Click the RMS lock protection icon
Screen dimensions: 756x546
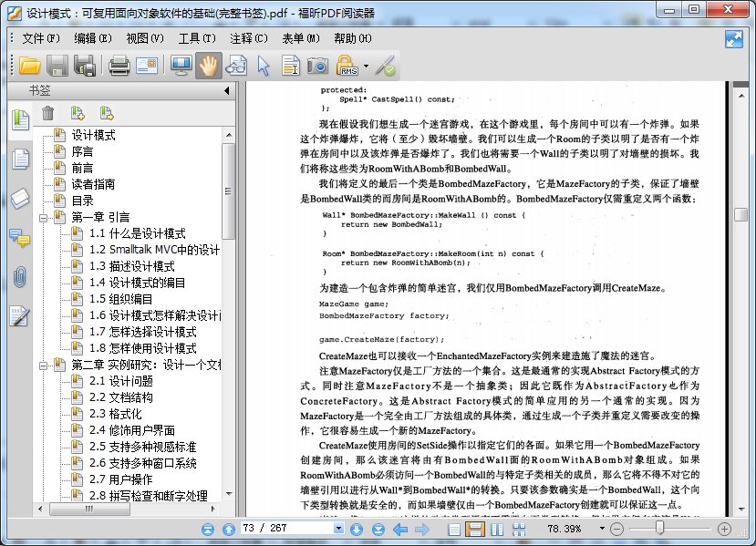347,66
